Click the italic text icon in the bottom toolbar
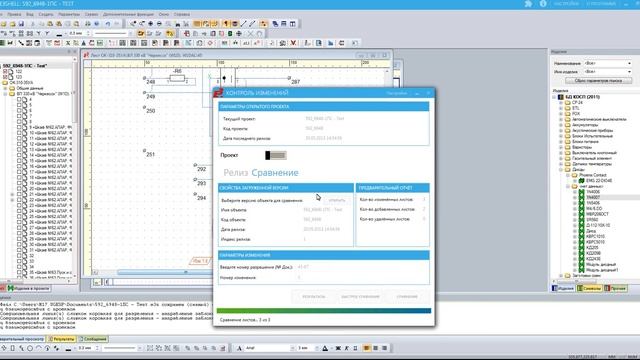The image size is (640, 360). pos(347,348)
